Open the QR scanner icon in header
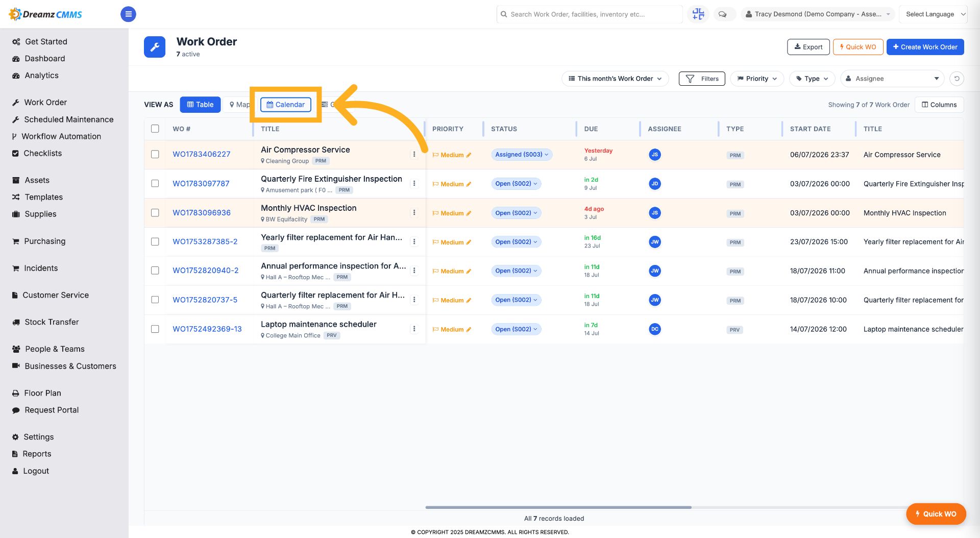The width and height of the screenshot is (980, 538). tap(698, 14)
